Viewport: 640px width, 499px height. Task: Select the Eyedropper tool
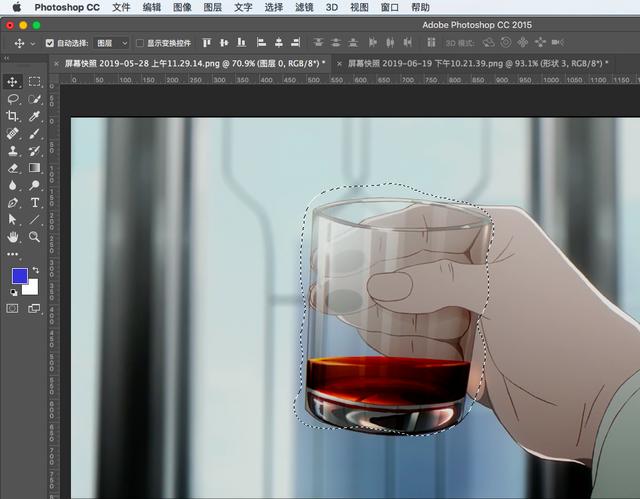[x=35, y=116]
